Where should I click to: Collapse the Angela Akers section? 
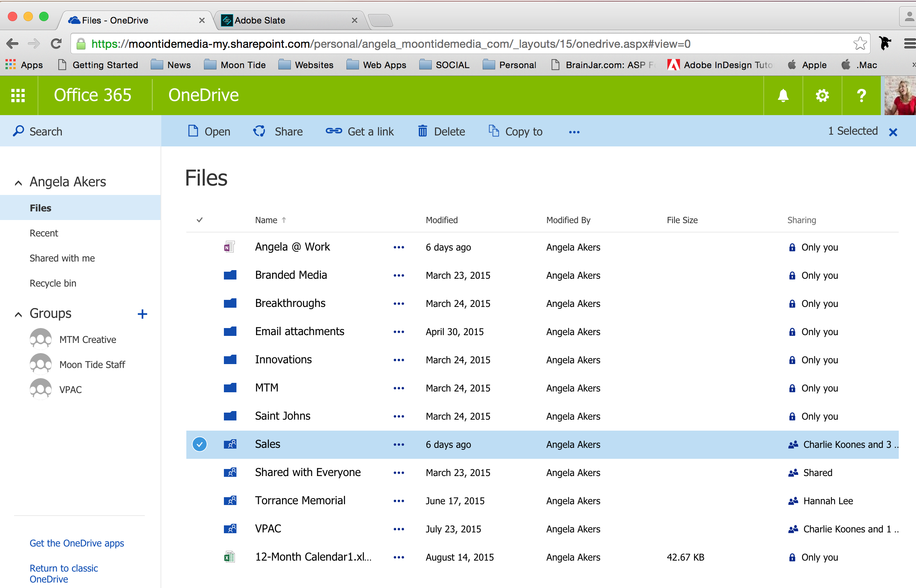(18, 182)
